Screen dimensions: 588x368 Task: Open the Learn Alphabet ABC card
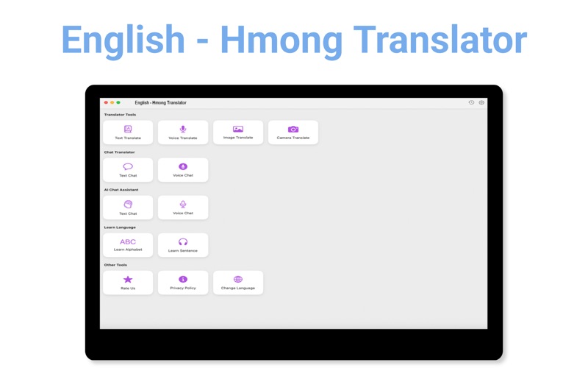pos(128,245)
